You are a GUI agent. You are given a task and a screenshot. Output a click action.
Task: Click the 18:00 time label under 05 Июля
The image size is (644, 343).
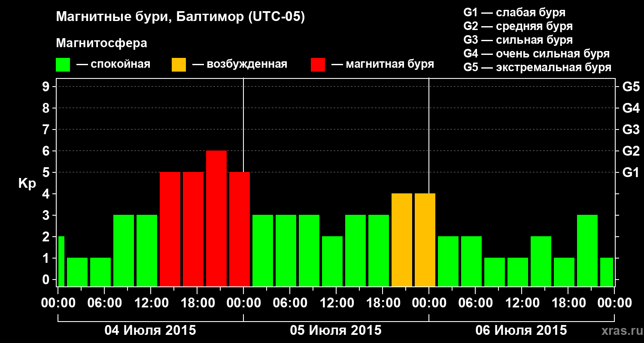coord(383,303)
